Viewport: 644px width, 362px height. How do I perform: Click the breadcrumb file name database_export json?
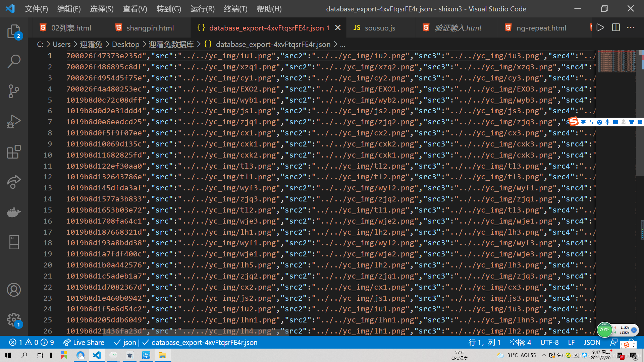(273, 44)
